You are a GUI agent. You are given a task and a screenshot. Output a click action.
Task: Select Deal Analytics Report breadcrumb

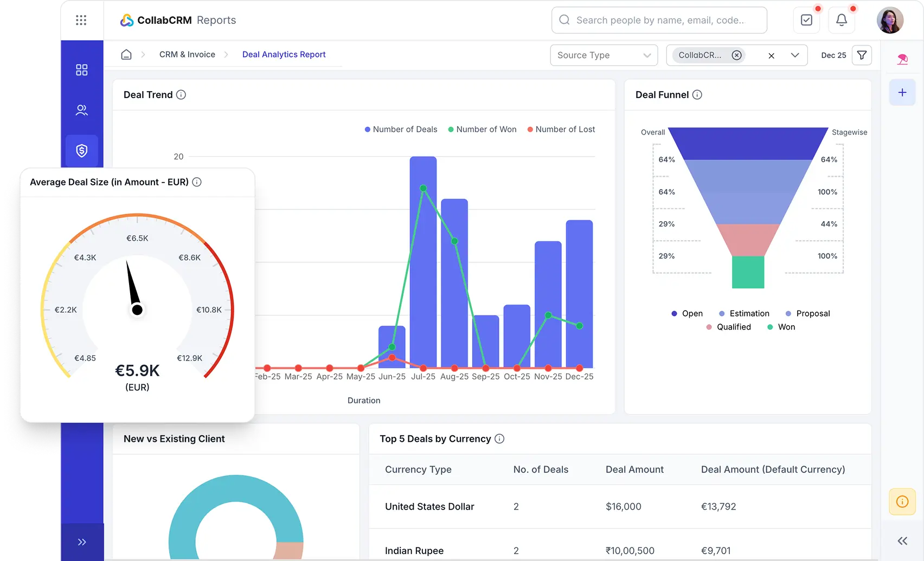284,55
